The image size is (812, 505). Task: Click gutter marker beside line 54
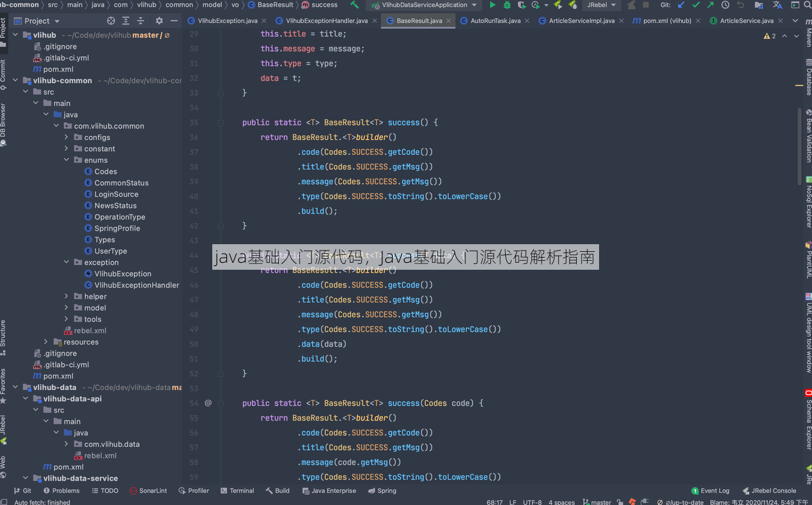pos(208,403)
